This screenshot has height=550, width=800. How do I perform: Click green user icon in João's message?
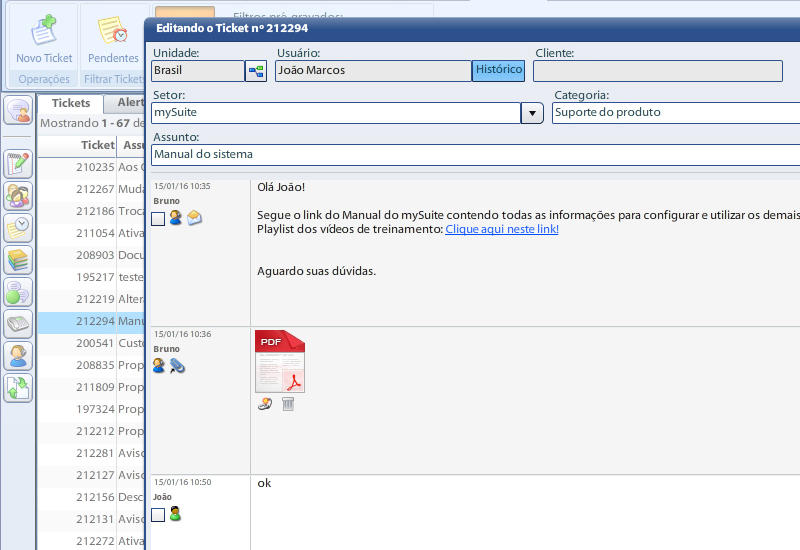tap(175, 514)
